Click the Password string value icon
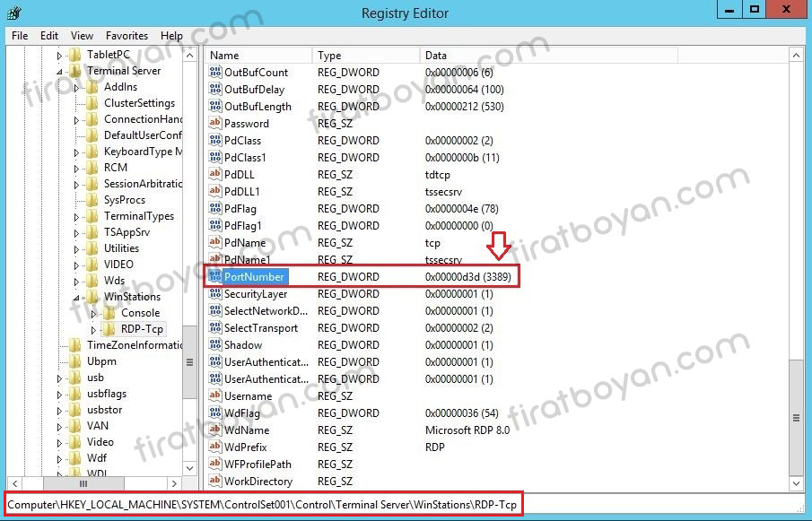 click(215, 124)
